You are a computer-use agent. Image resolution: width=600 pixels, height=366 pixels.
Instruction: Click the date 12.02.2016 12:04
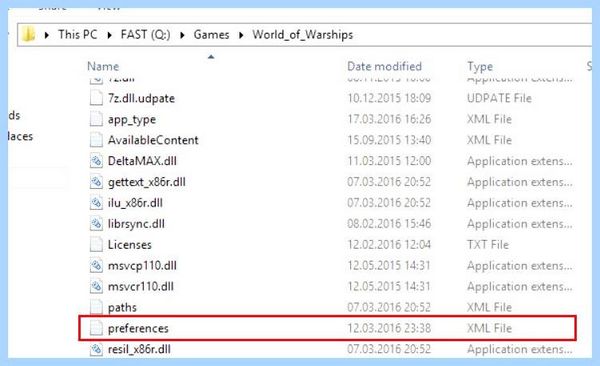pos(389,244)
